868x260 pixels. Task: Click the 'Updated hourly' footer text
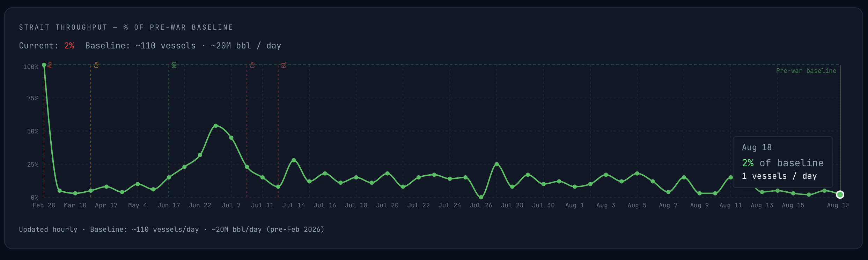pos(48,229)
